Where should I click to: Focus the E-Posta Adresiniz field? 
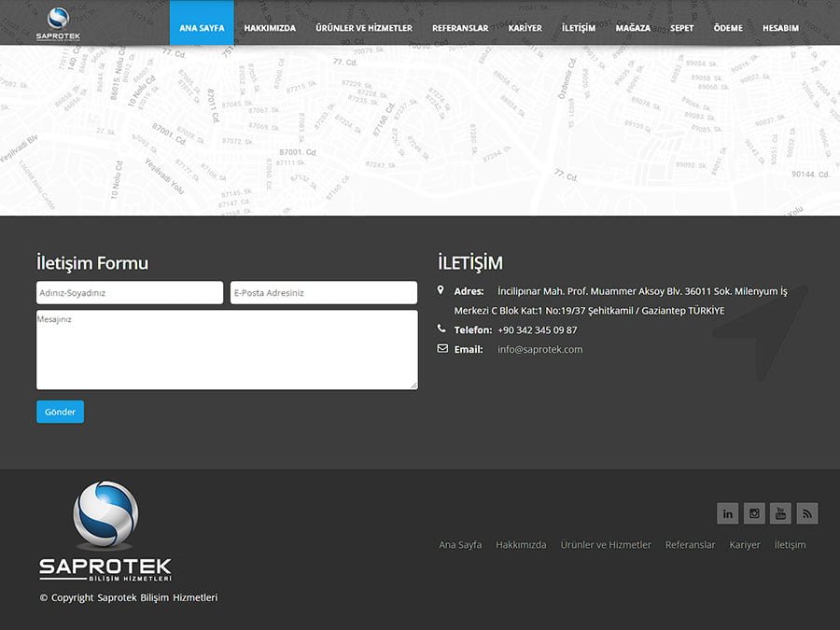tap(323, 293)
